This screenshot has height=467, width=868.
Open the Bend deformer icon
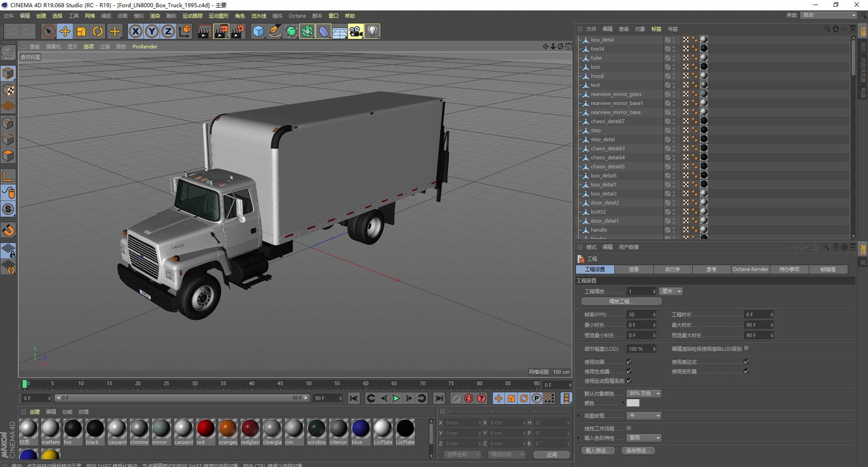pyautogui.click(x=324, y=31)
